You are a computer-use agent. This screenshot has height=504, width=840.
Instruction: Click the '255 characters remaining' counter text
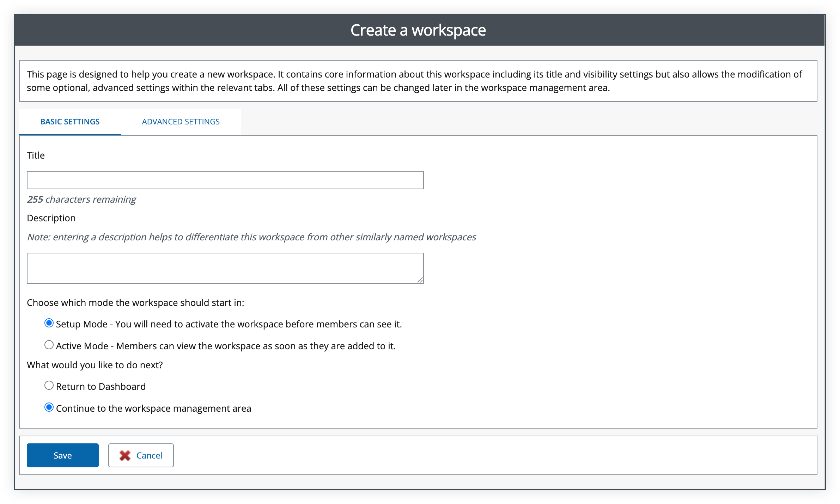tap(81, 199)
